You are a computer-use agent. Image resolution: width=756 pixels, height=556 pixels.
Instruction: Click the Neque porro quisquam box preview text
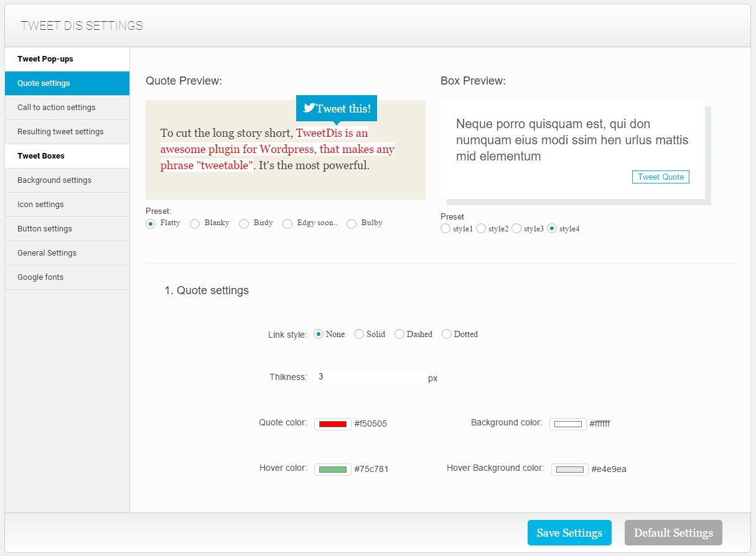pos(572,140)
